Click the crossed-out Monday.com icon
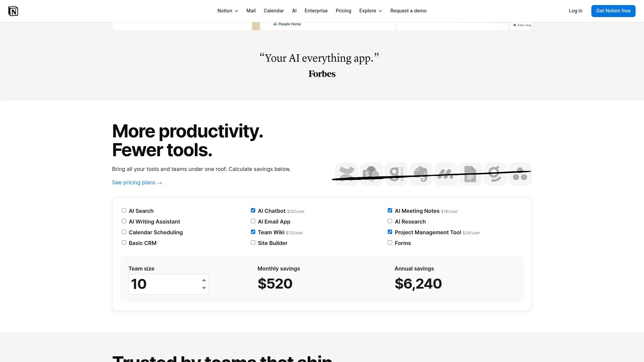Screen dimensions: 644x362 coord(445,174)
